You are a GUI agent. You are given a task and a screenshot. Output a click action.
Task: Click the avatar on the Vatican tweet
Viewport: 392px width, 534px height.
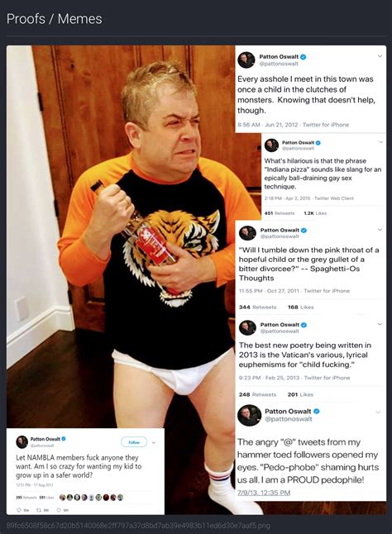point(247,328)
